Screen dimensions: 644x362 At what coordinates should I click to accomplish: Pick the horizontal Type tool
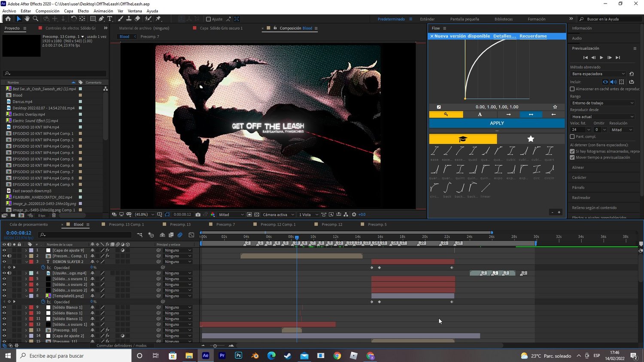(110, 19)
